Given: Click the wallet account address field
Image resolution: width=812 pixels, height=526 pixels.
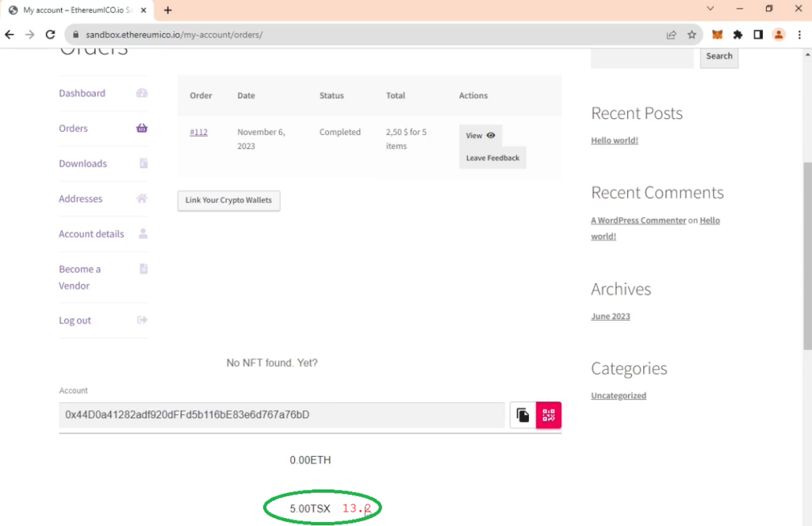Looking at the screenshot, I should [x=282, y=415].
